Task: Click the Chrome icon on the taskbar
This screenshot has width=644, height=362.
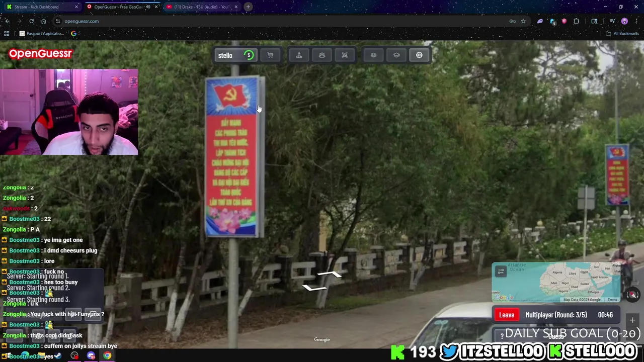Action: (108, 356)
